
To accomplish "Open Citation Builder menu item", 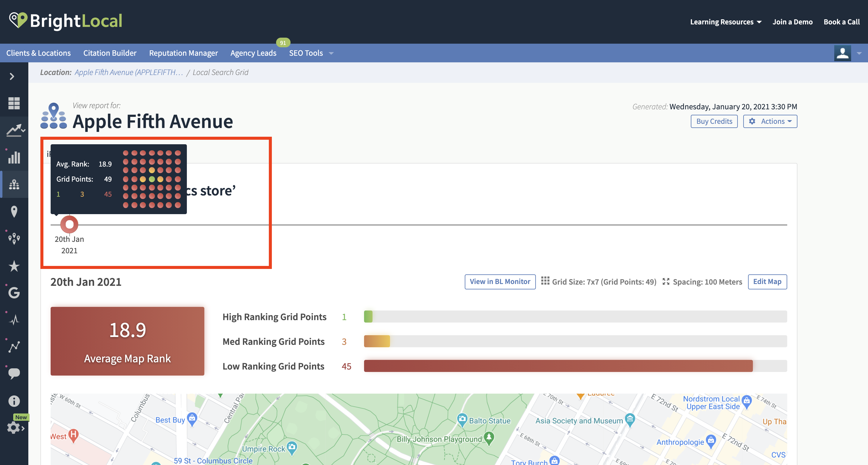I will [110, 53].
